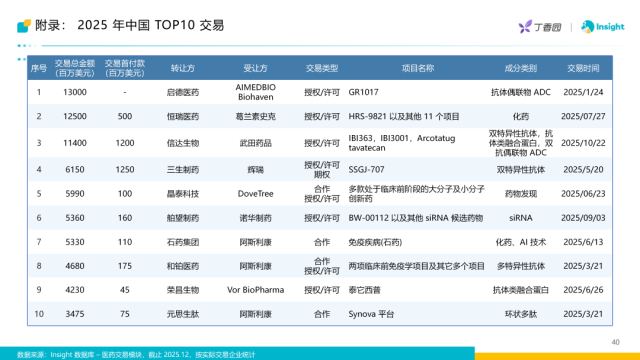Click the deal date '2025/1/24'
640x360 pixels.
tap(583, 92)
